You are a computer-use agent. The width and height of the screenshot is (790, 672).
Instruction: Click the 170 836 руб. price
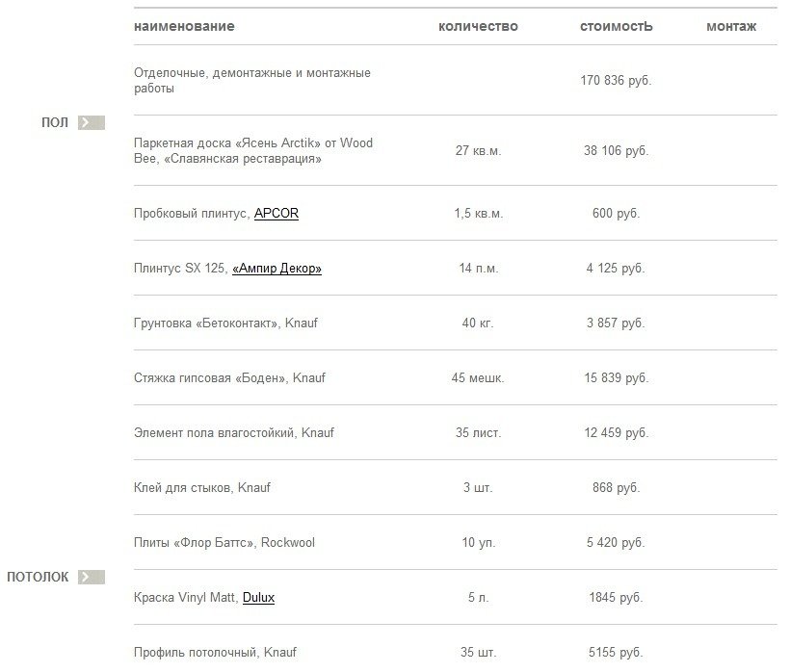[616, 81]
